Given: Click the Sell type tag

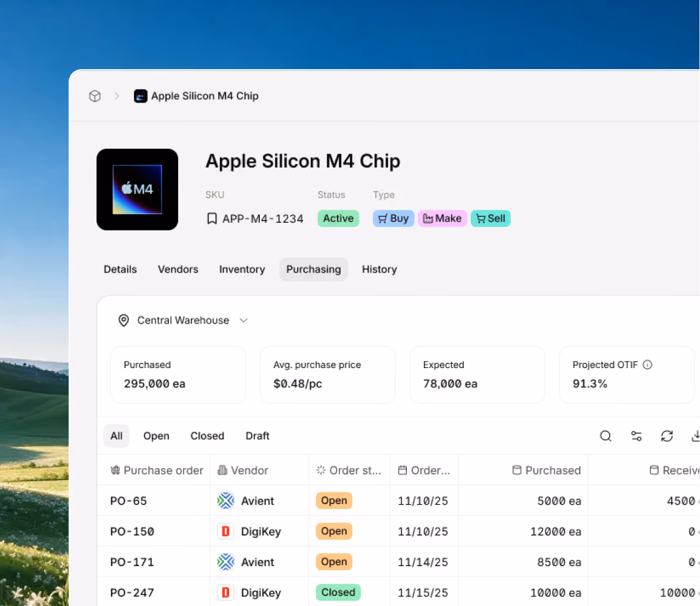Looking at the screenshot, I should (491, 218).
